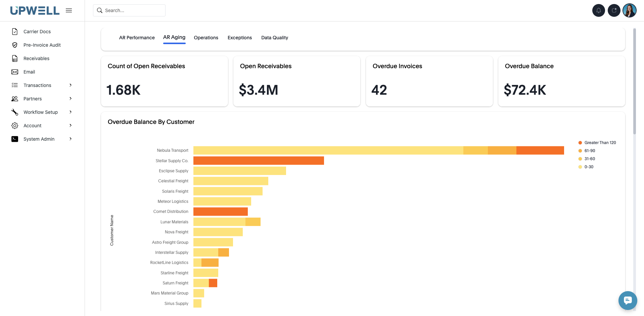Click the UPWELL logo link
Screen dimensions: 644x316
[x=35, y=10]
